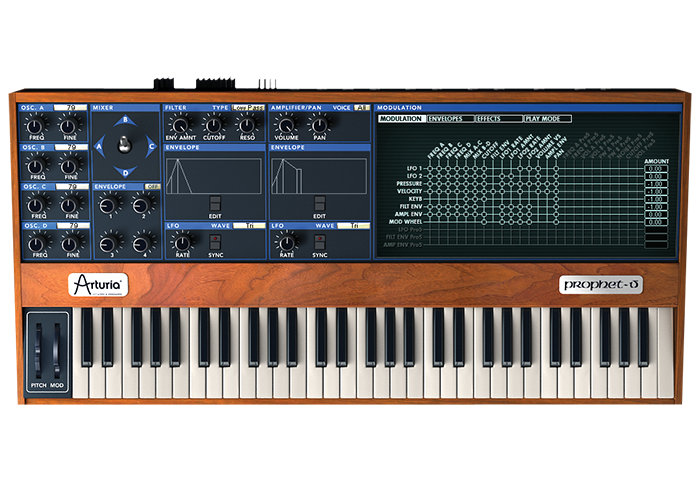Click MOD WHEEL AMOUNT value field
The image size is (700, 484).
(x=655, y=222)
